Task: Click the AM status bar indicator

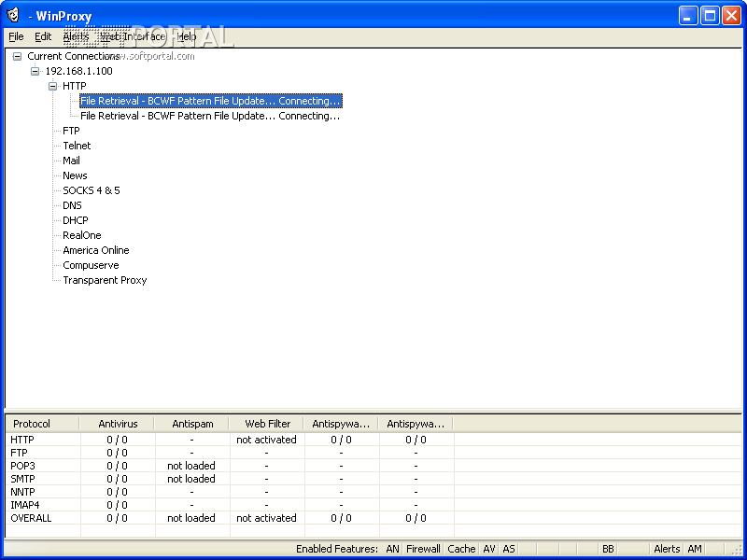Action: tap(695, 549)
